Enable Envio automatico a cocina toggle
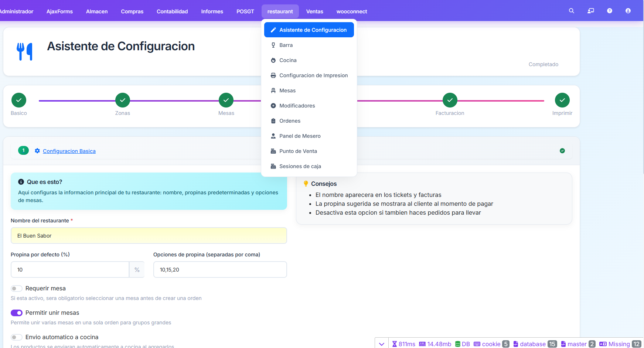This screenshot has width=644, height=348. [17, 337]
